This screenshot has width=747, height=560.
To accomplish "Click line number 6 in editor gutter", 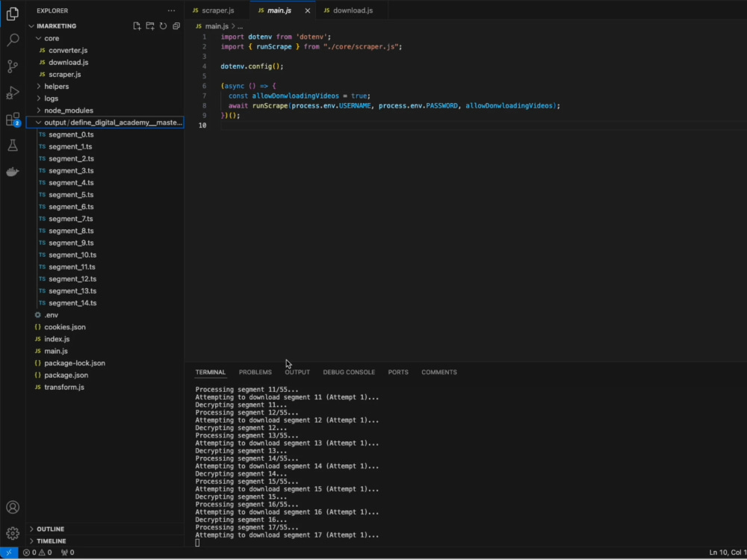I will tap(205, 86).
